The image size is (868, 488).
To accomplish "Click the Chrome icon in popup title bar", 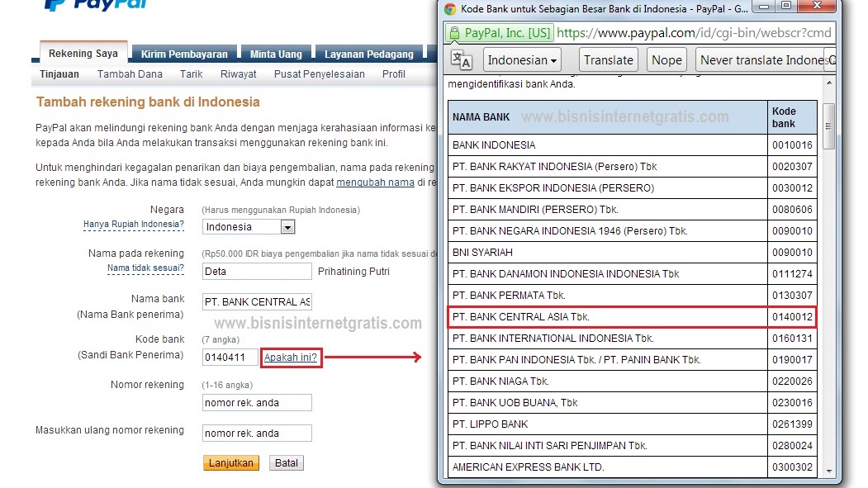I will tap(450, 9).
